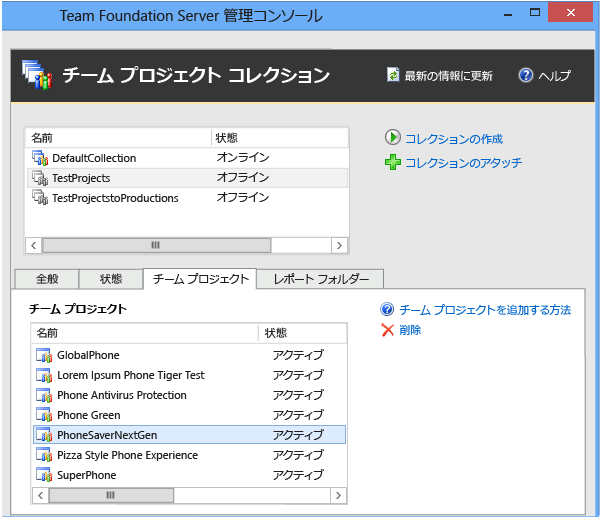Click the help icon beside チーム プロジェクトを追加する方法
600x518 pixels.
click(x=387, y=309)
